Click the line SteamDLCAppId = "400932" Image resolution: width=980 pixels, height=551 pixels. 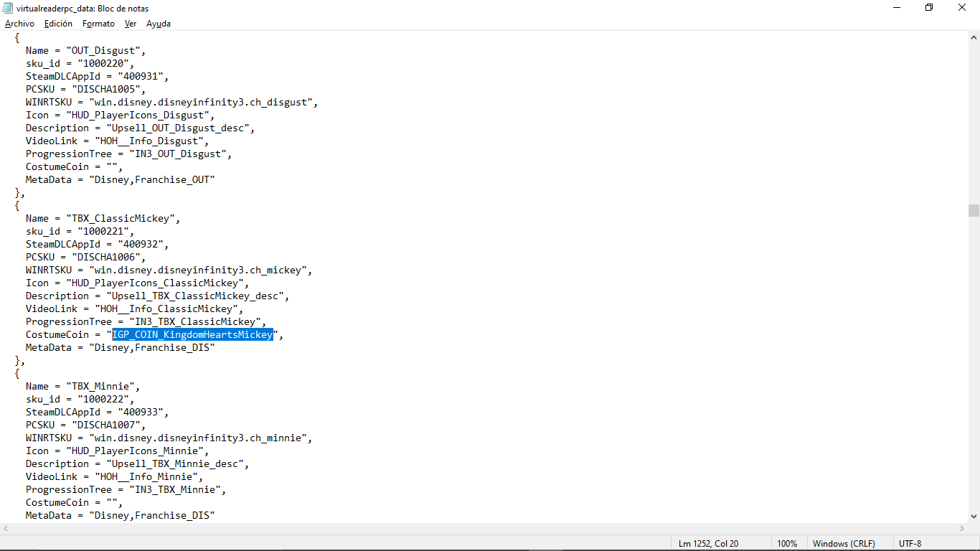[98, 245]
